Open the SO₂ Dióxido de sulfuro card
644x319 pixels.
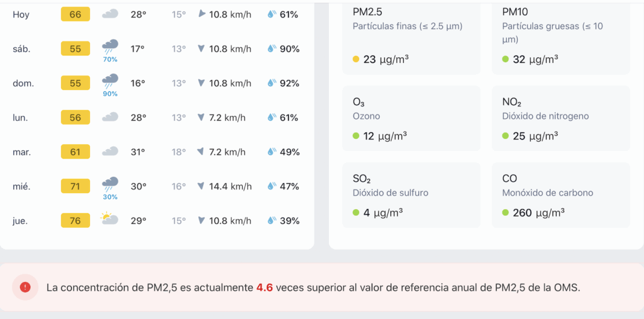tap(411, 195)
